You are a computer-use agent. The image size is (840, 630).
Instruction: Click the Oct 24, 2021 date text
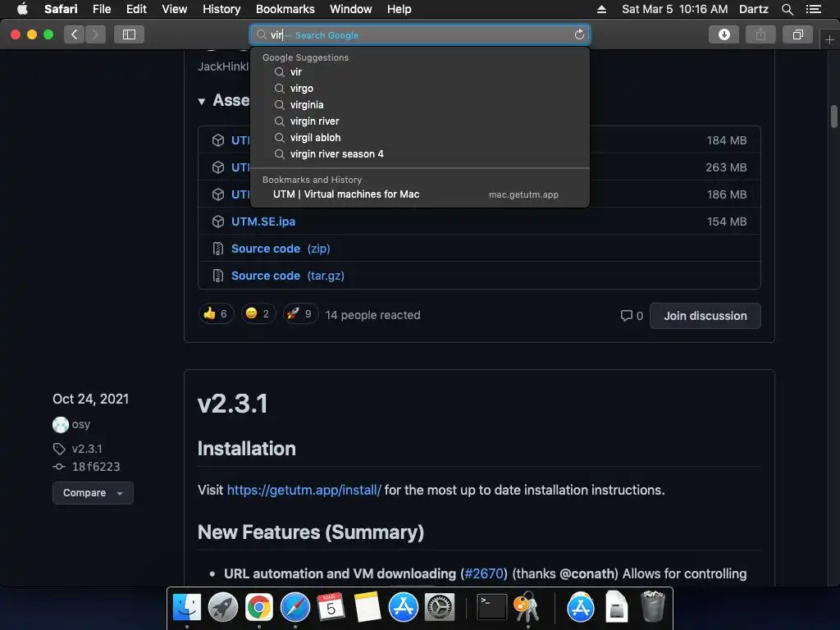coord(90,399)
